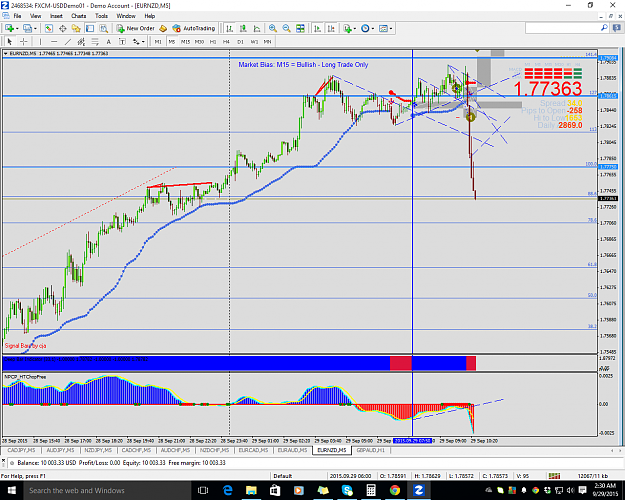The height and width of the screenshot is (500, 625).
Task: Switch to the GBPAUD,H1 chart tab
Action: tap(371, 450)
